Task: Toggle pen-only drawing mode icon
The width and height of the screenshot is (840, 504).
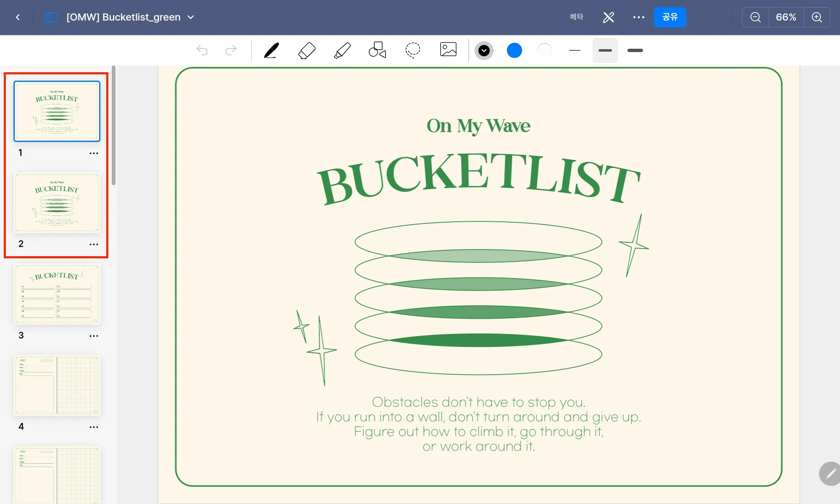Action: click(x=609, y=17)
